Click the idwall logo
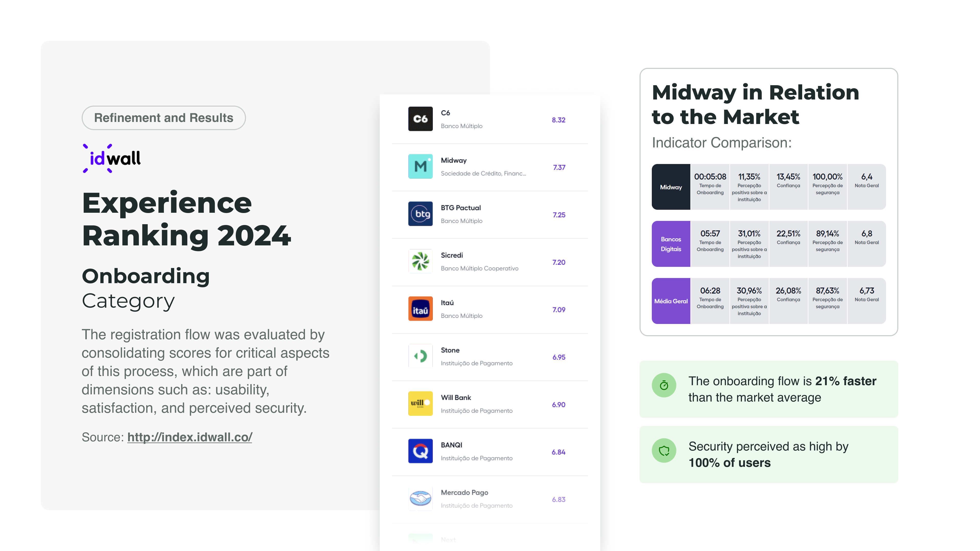 [112, 159]
